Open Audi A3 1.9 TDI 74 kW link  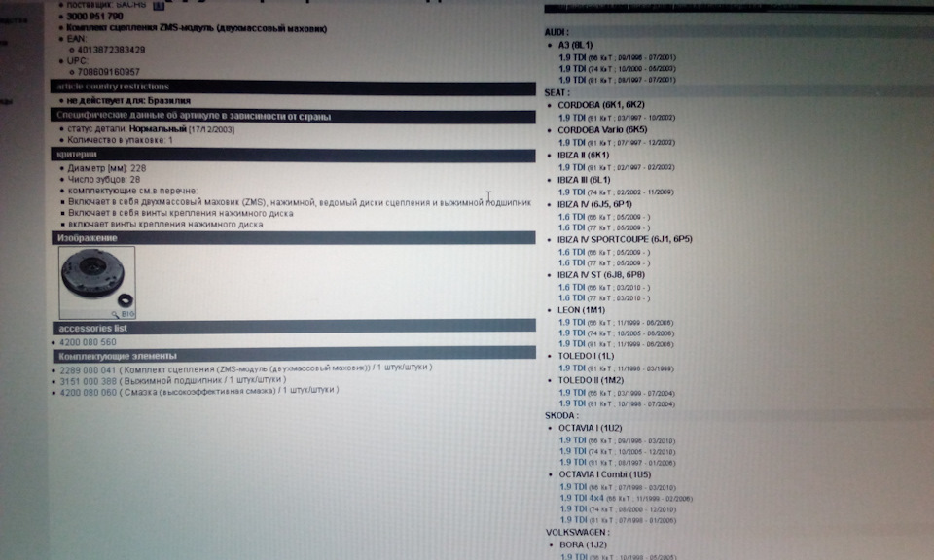572,68
